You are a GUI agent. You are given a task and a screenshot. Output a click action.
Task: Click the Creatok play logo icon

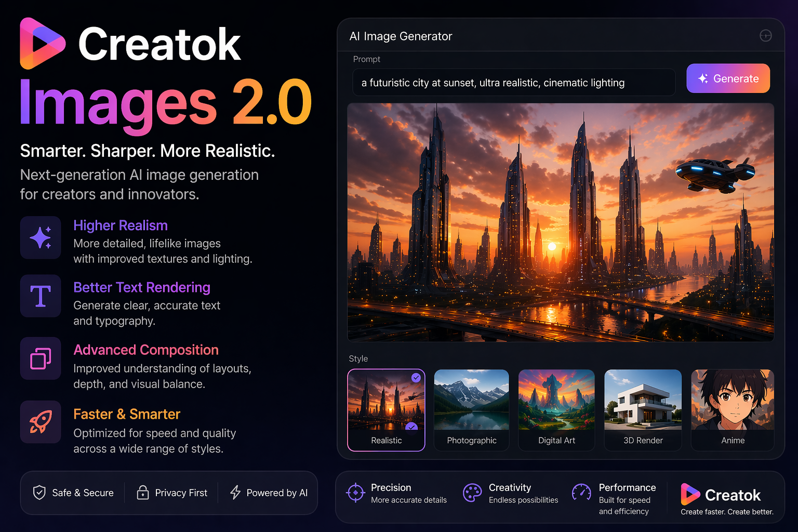pos(43,44)
